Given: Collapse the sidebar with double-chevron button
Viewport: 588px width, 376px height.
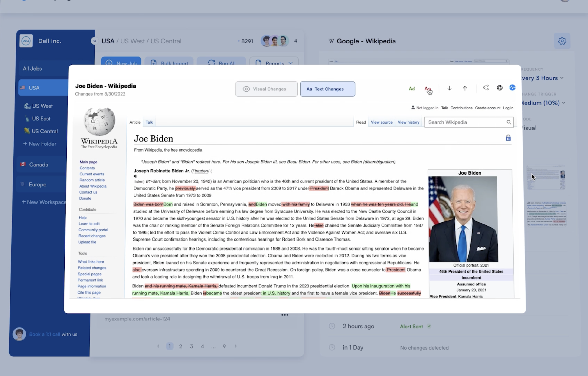Looking at the screenshot, I should (95, 41).
